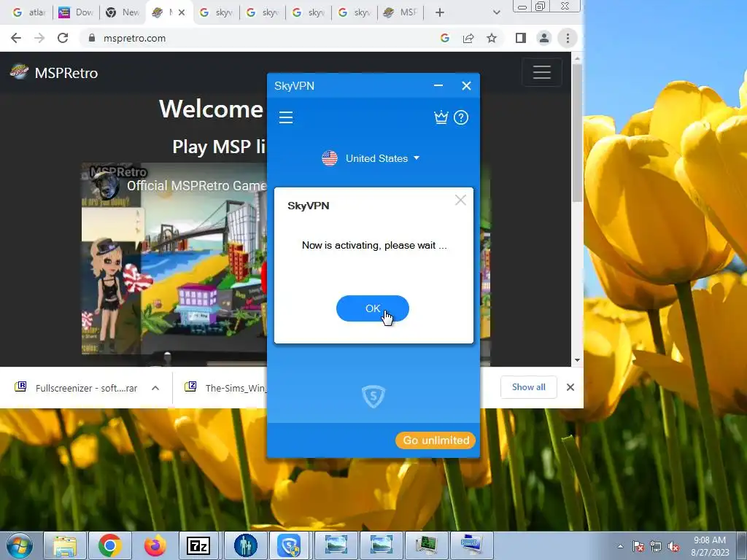Click the scrollbar down arrow
Image resolution: width=747 pixels, height=560 pixels.
577,360
